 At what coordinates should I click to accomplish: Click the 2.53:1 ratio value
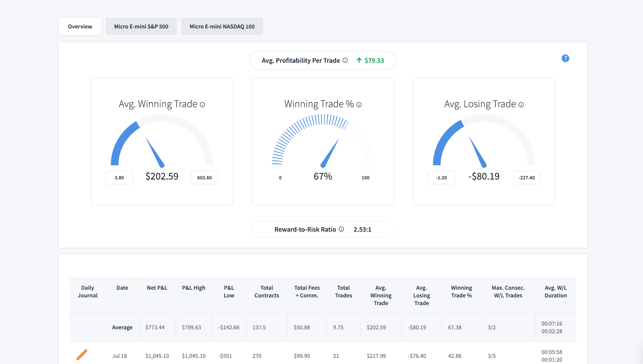(x=362, y=229)
